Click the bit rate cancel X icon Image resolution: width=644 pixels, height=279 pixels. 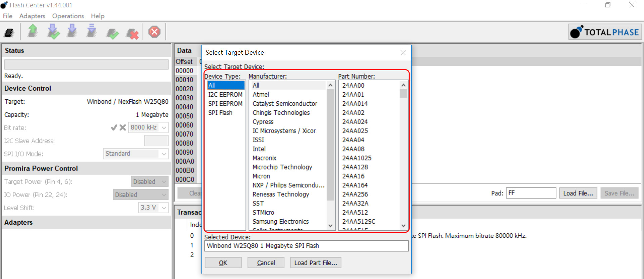coord(123,128)
